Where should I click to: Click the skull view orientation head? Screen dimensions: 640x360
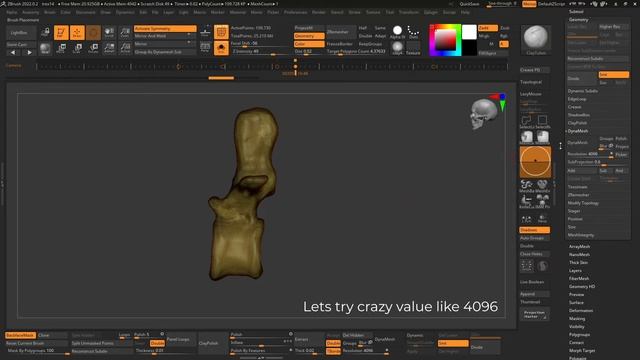pyautogui.click(x=483, y=113)
